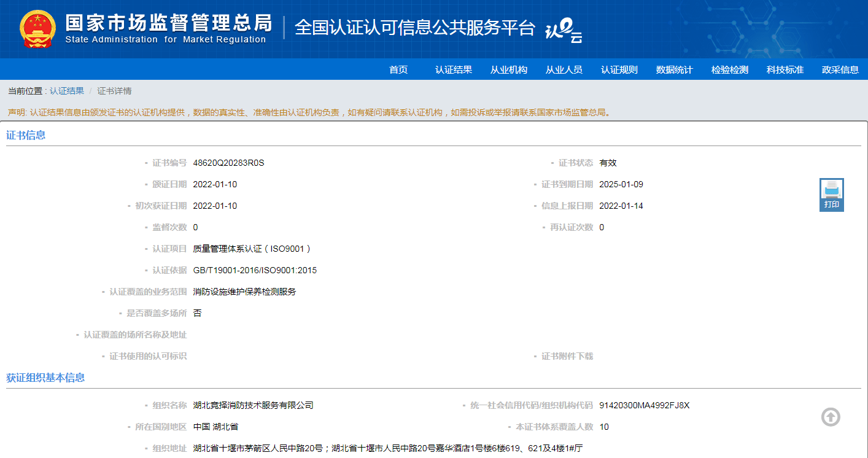Open the 认证规则 menu item
The width and height of the screenshot is (868, 458).
pos(619,70)
